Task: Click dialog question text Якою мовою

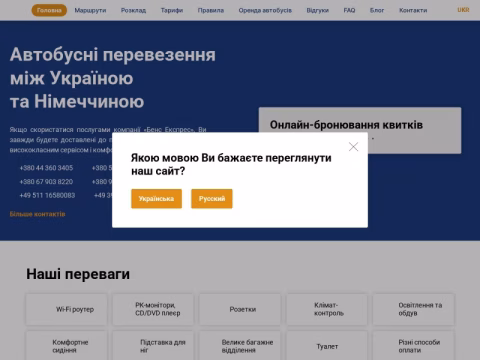Action: pos(231,164)
